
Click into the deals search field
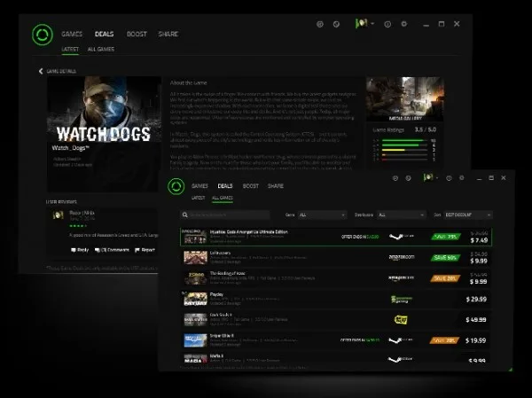[225, 215]
